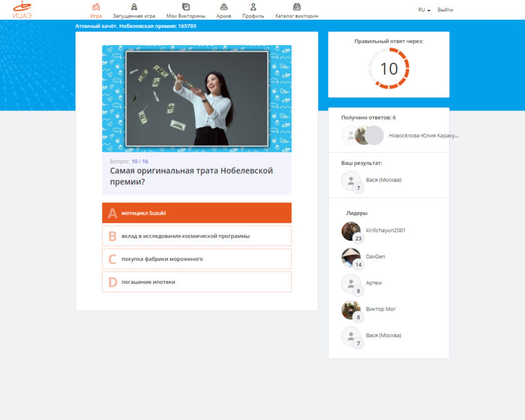Viewport: 525px width, 420px height.
Task: Open the Виктор Мог leader entry
Action: click(381, 309)
